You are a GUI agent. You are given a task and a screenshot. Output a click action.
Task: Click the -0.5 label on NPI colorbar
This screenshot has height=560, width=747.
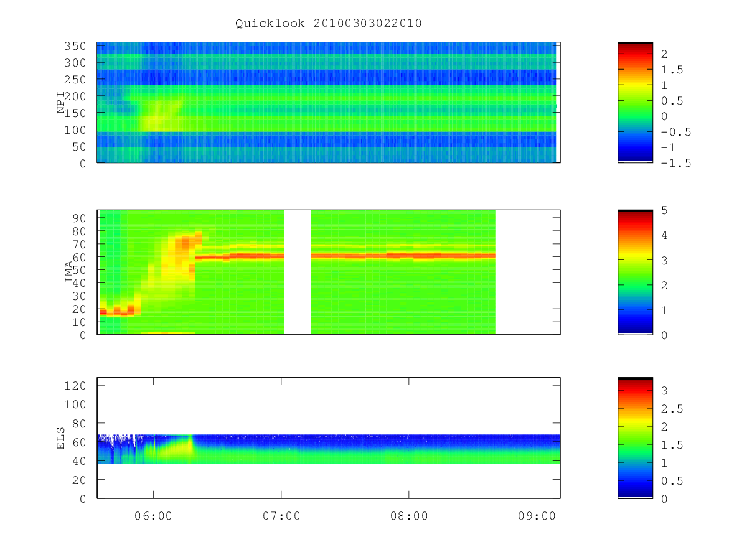pyautogui.click(x=676, y=132)
